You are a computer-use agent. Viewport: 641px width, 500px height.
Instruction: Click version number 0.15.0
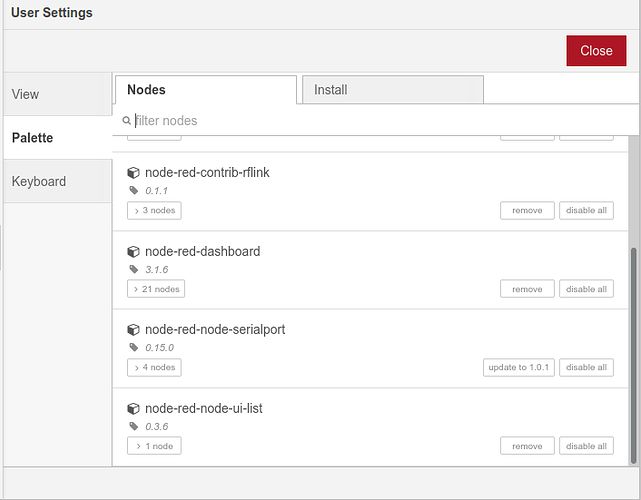159,348
